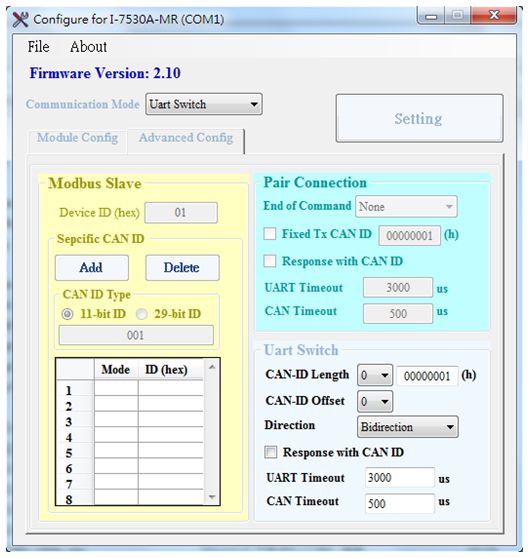530x558 pixels.
Task: Open the CAN-ID Offset dropdown
Action: (x=375, y=401)
